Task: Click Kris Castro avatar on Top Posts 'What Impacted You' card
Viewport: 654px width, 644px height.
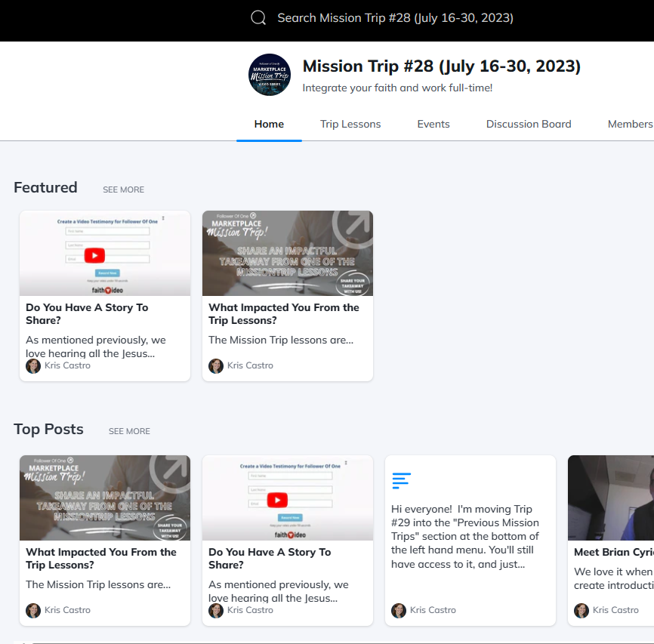Action: click(x=33, y=610)
